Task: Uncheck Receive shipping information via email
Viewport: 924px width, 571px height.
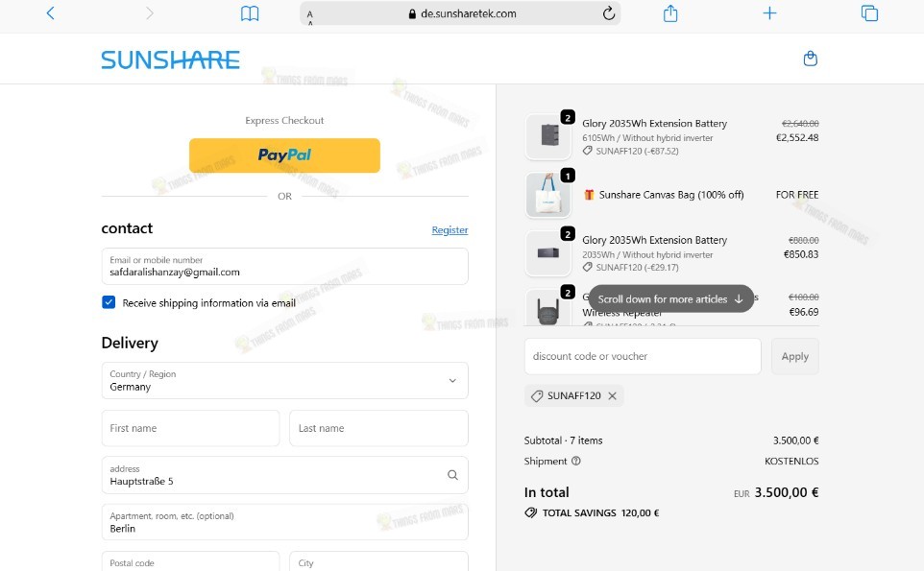Action: pos(109,302)
